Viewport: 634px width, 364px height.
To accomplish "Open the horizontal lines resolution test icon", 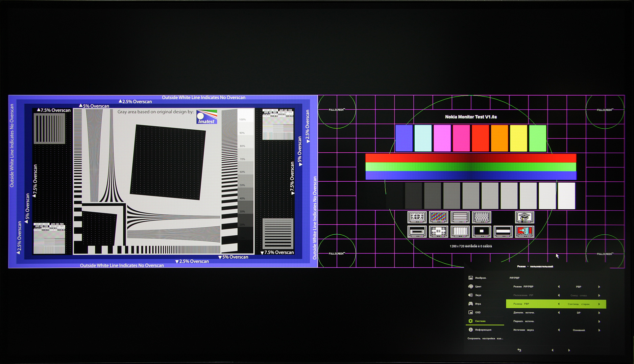I will 460,217.
